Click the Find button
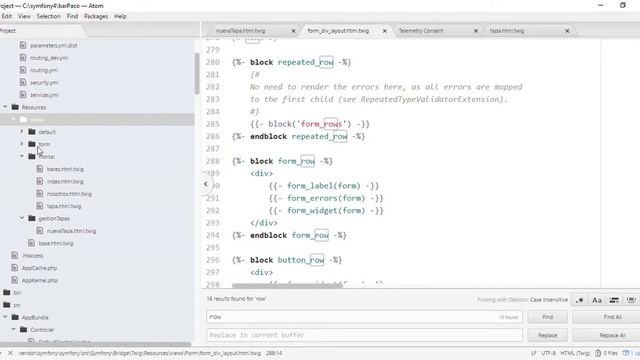This screenshot has width=640, height=360. (547, 317)
